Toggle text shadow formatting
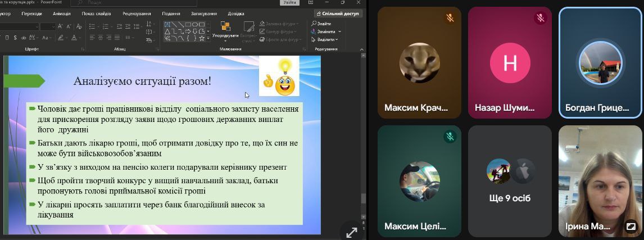The width and height of the screenshot is (644, 240). tap(15, 38)
